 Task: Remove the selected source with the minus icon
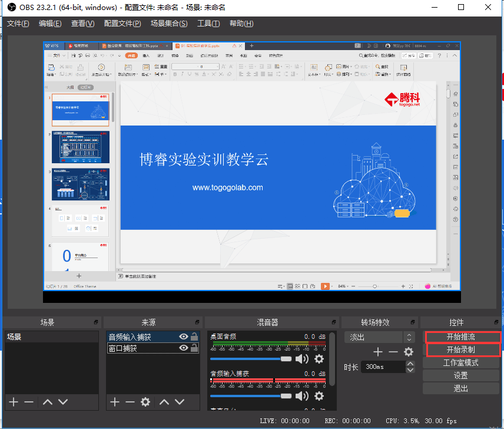pyautogui.click(x=130, y=402)
